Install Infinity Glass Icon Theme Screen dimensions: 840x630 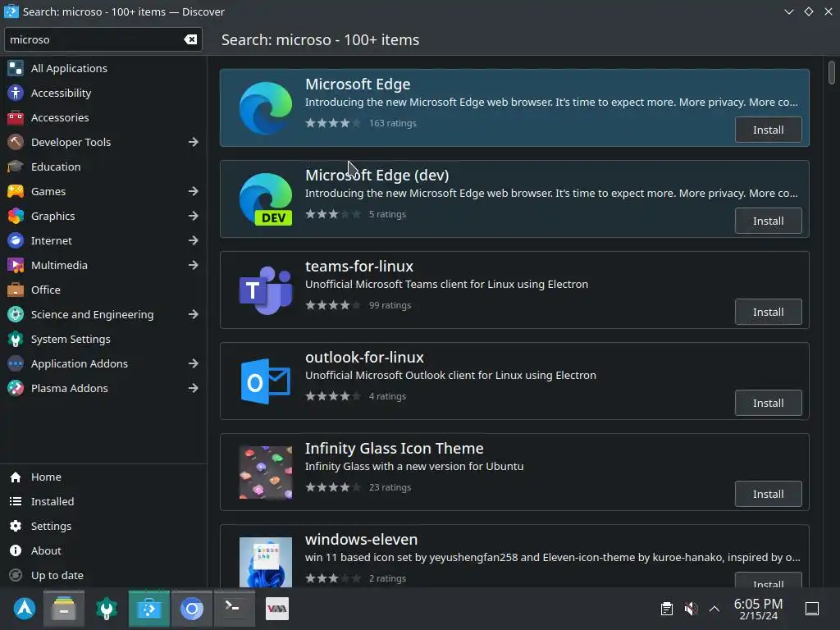tap(768, 494)
